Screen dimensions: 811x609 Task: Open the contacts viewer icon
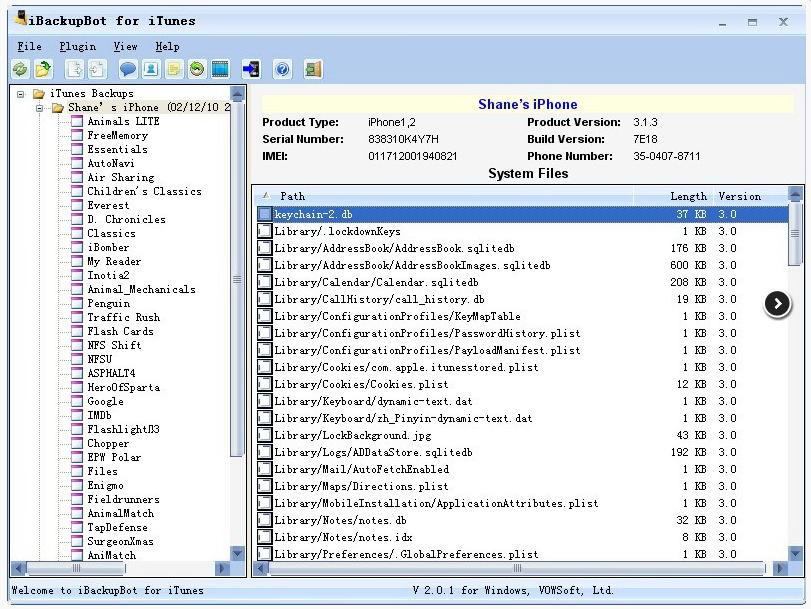coord(150,69)
